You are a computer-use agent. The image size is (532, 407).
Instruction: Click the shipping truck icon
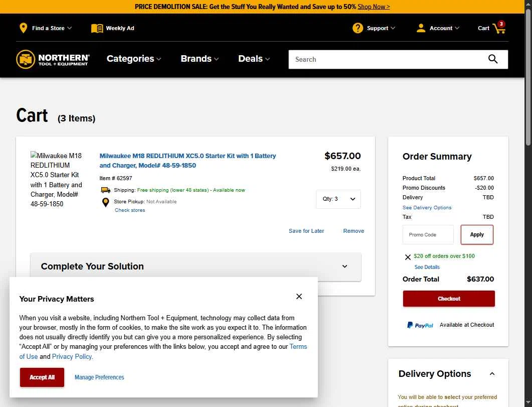106,190
